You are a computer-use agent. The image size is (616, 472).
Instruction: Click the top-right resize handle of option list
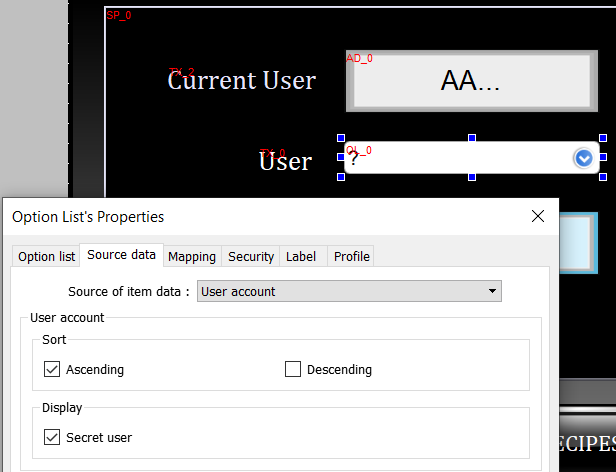[603, 139]
